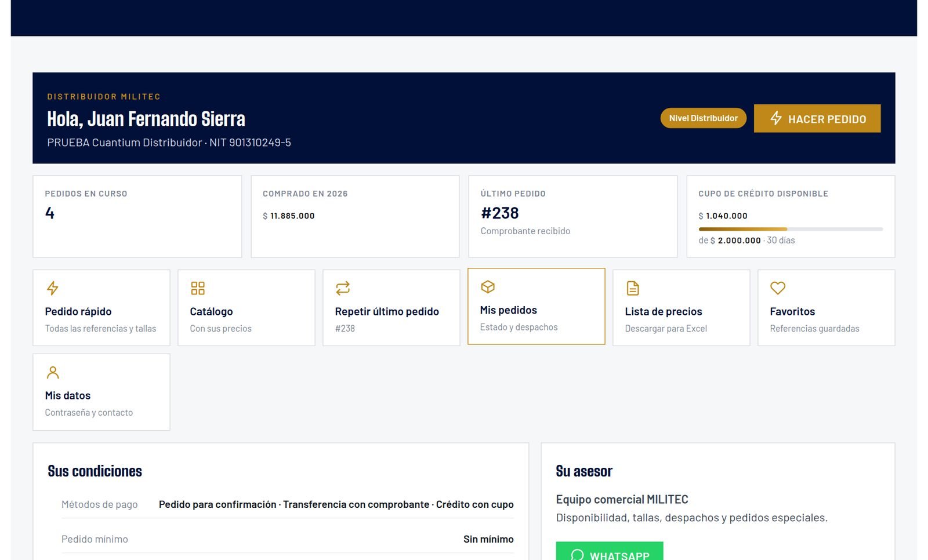Click the Nivel Distribuidor badge
This screenshot has width=928, height=560.
704,118
